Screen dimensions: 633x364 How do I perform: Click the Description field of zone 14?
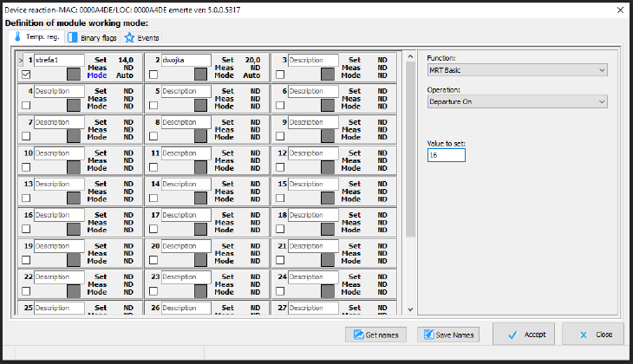click(x=186, y=184)
